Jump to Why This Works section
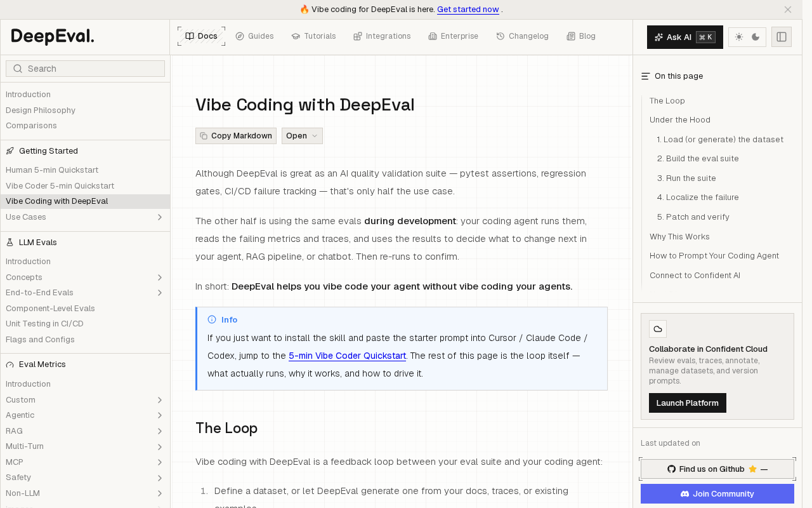Image resolution: width=812 pixels, height=508 pixels. click(679, 237)
